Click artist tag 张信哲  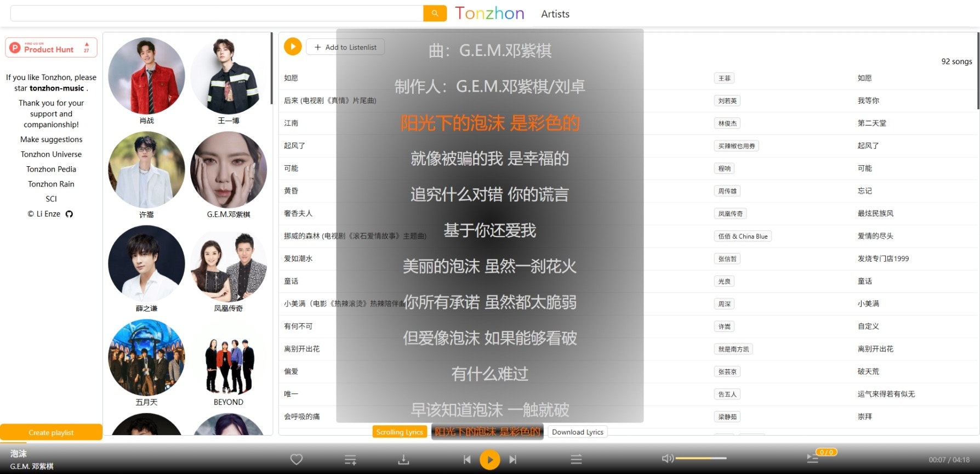coord(727,259)
